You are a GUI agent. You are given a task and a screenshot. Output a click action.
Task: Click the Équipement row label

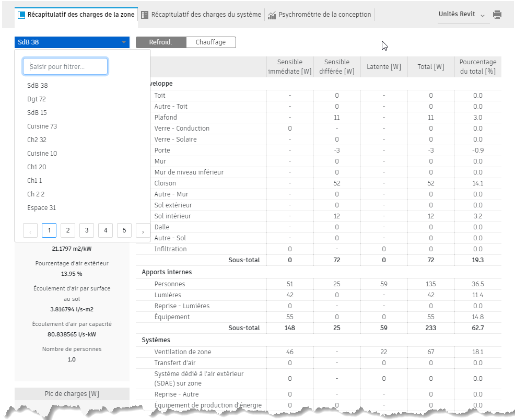pyautogui.click(x=172, y=317)
